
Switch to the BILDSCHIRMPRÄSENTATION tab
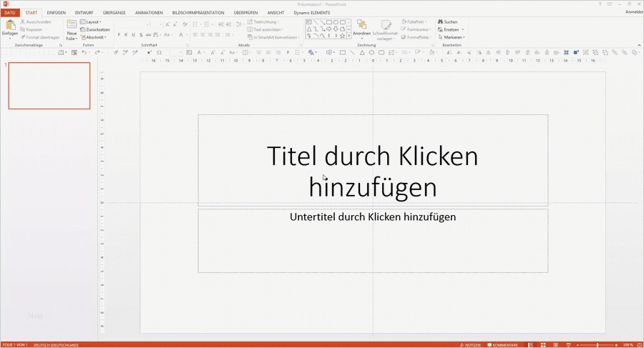tap(198, 13)
